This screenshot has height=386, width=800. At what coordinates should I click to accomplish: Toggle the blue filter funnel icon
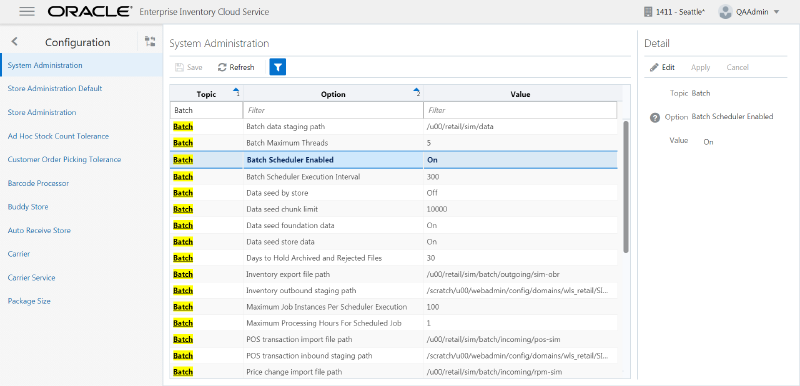click(278, 67)
